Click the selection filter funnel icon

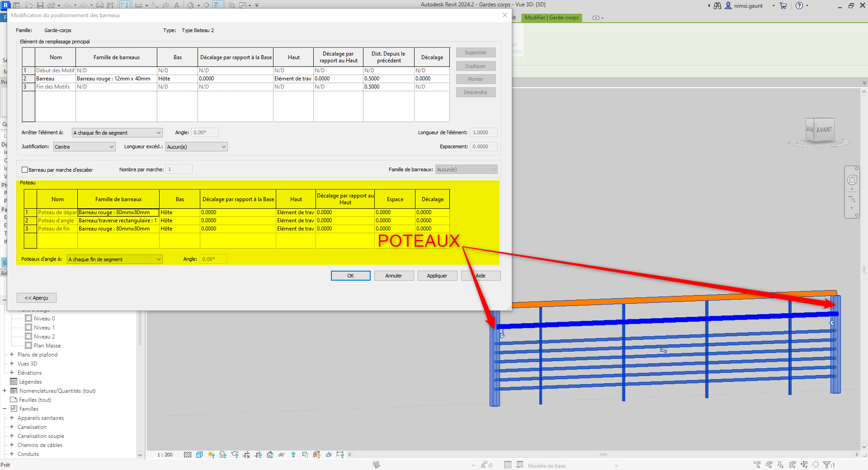coord(827,465)
